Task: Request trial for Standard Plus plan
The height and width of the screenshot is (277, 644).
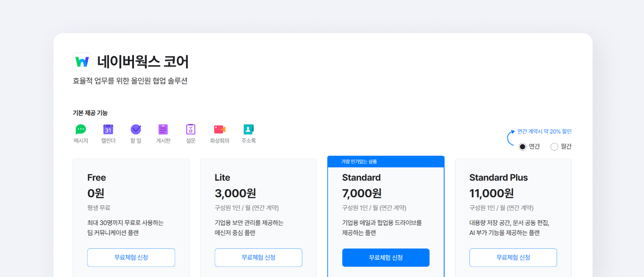Action: (513, 257)
